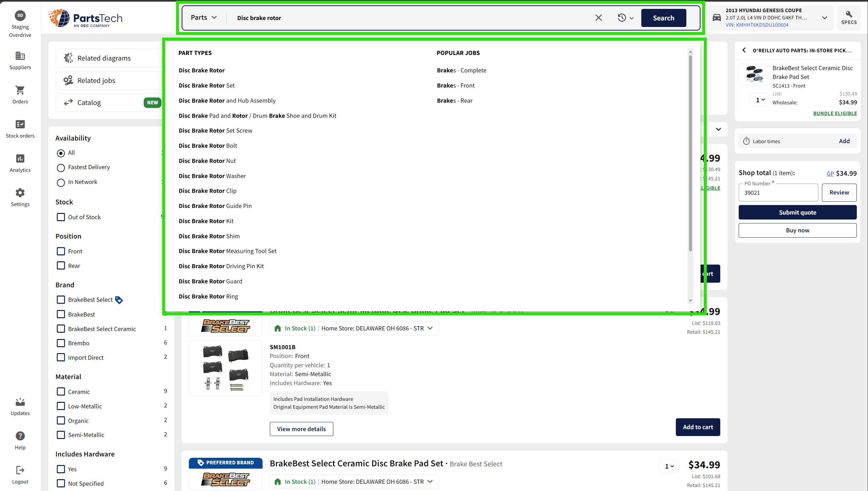Add SM1001B pad set to cart
868x491 pixels.
pos(698,427)
